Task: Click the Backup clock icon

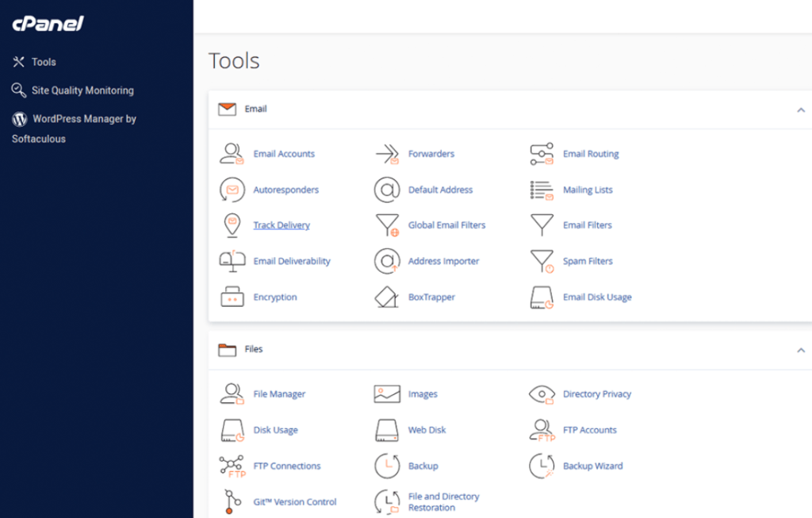Action: tap(387, 466)
